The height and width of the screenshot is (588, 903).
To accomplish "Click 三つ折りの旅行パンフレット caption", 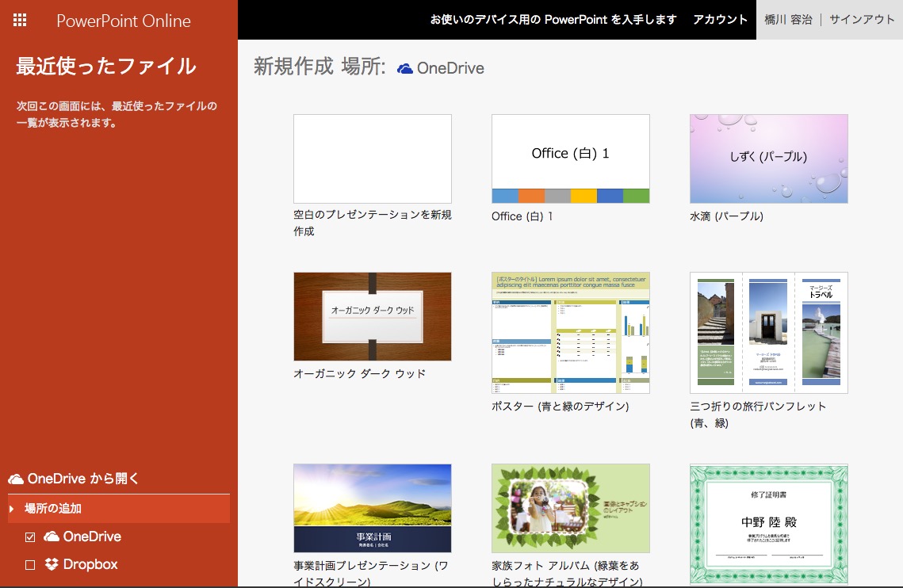I will tap(758, 414).
